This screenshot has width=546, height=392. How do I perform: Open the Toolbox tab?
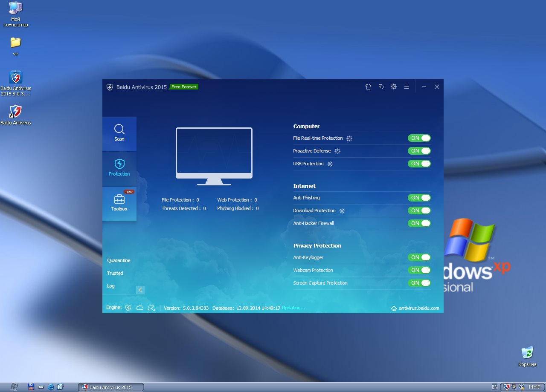pos(119,204)
